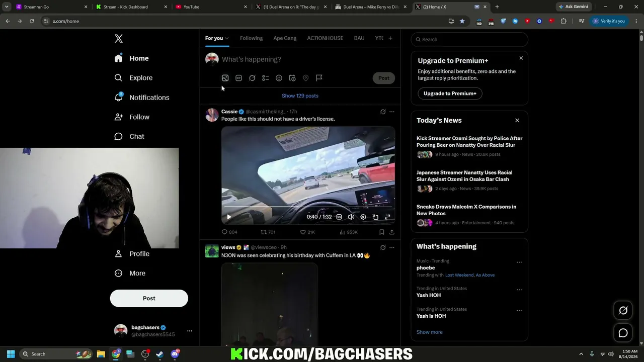Dismiss the Upgrade to Premium+ card
Image resolution: width=644 pixels, height=362 pixels.
(x=521, y=58)
